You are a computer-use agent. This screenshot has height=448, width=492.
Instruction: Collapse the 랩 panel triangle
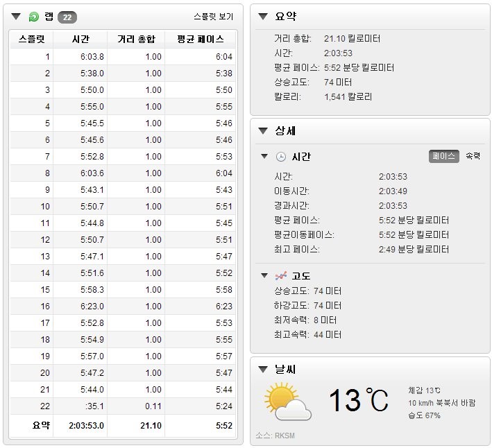click(17, 17)
